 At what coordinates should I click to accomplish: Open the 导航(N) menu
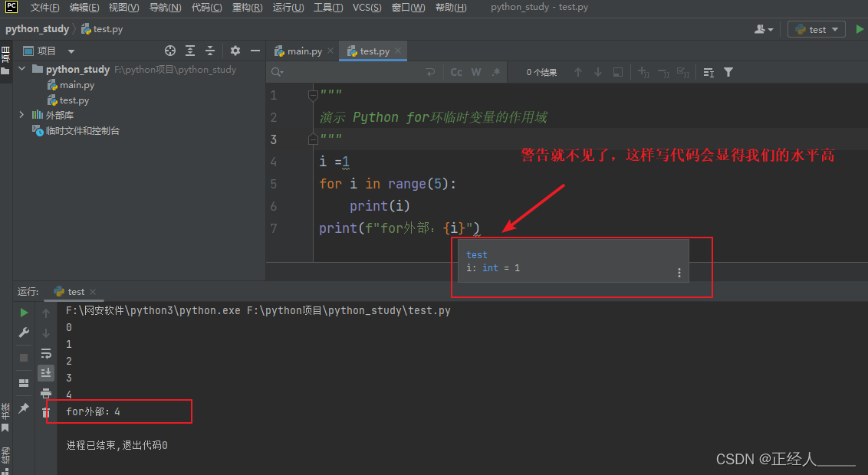click(x=166, y=8)
